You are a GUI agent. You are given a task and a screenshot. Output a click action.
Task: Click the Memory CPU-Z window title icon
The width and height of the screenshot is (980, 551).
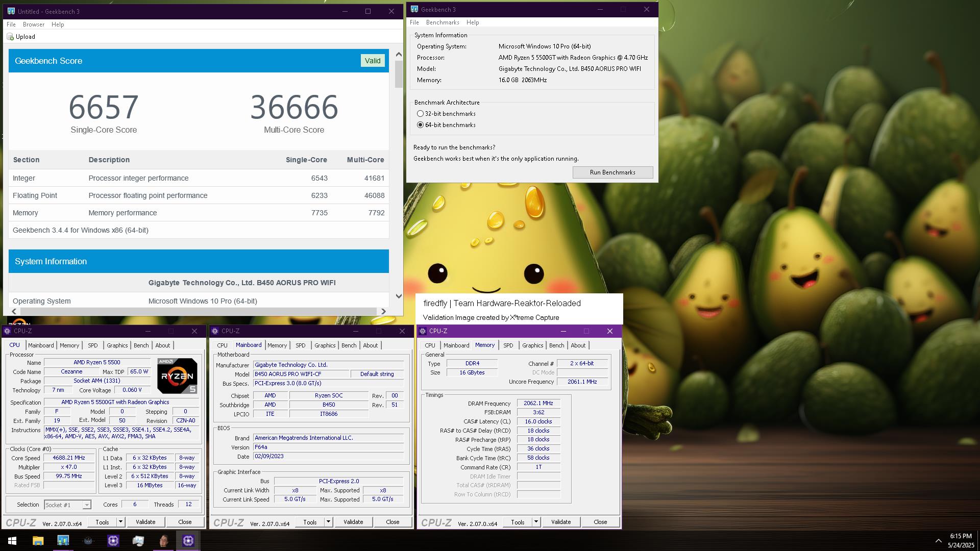pyautogui.click(x=423, y=331)
